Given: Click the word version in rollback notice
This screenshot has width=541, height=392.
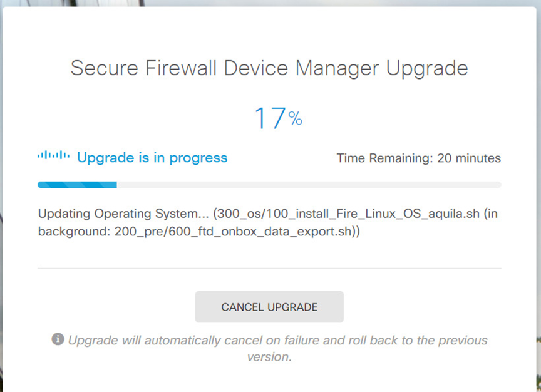Looking at the screenshot, I should (269, 357).
